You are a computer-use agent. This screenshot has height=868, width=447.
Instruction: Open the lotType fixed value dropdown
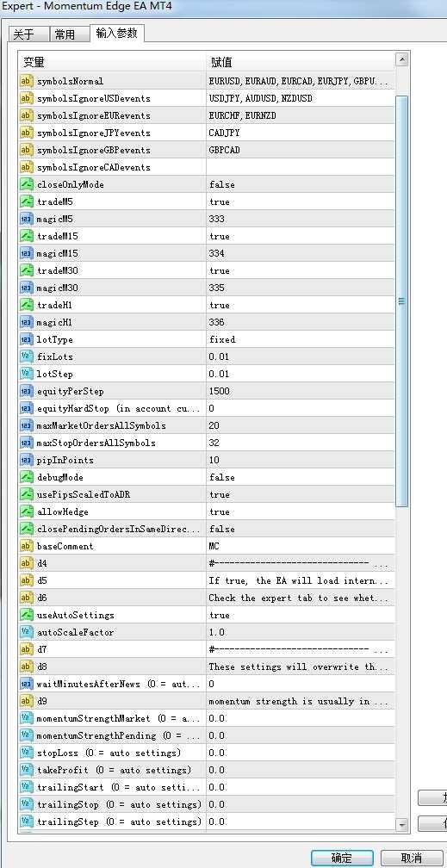pos(301,339)
